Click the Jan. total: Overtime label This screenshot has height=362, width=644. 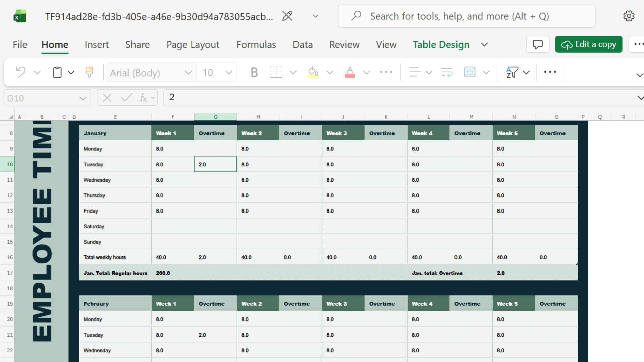click(x=437, y=273)
